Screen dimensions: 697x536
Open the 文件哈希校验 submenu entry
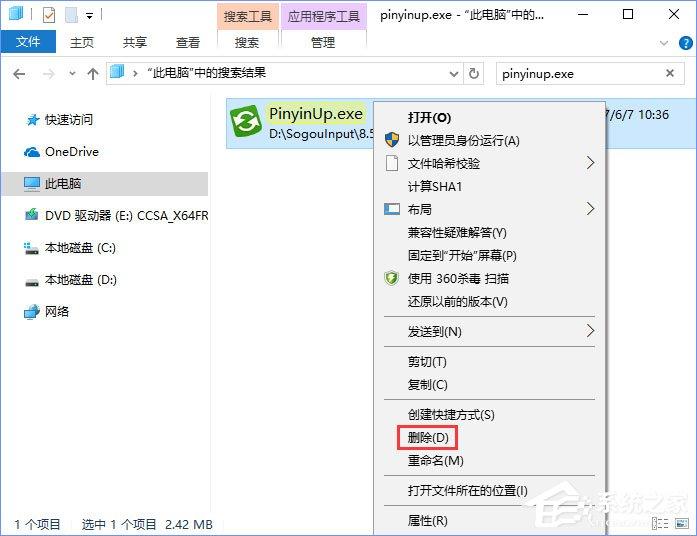(x=489, y=164)
